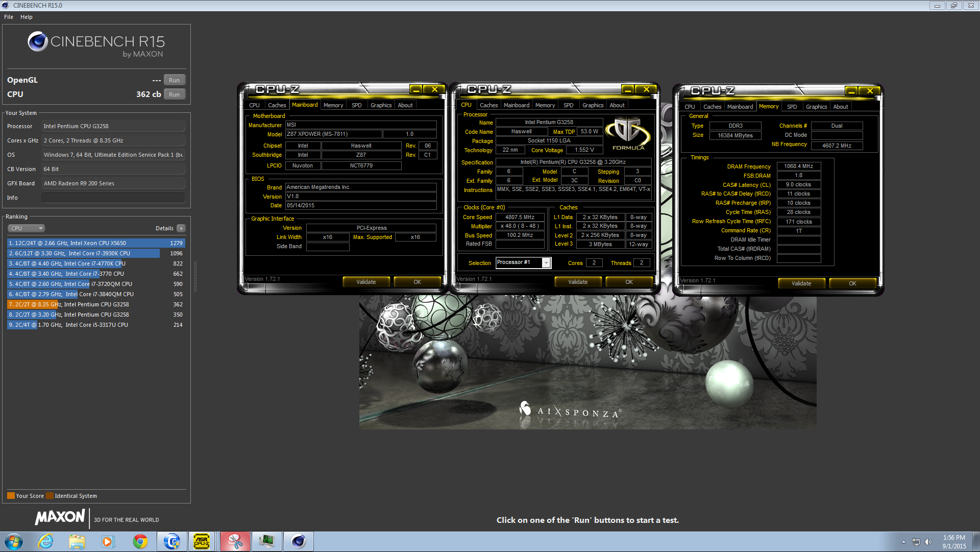Image resolution: width=980 pixels, height=552 pixels.
Task: Click the Your Score orange legend swatch
Action: click(x=11, y=496)
